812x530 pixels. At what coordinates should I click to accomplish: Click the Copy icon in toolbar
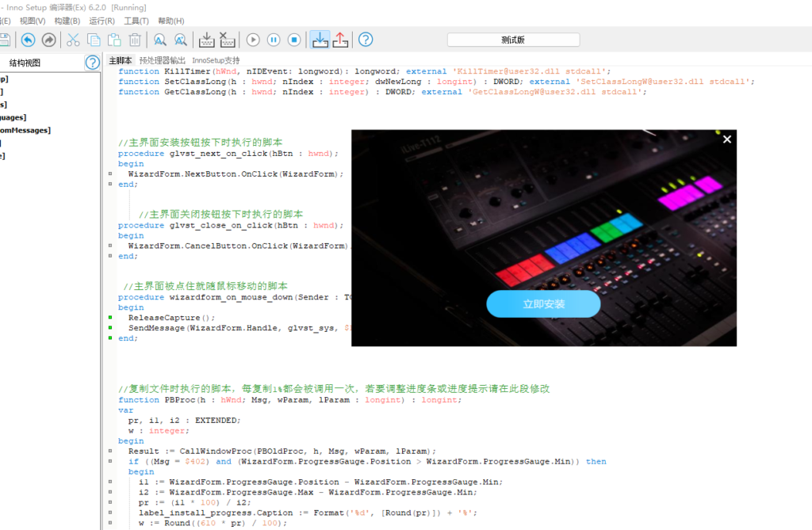pos(94,40)
